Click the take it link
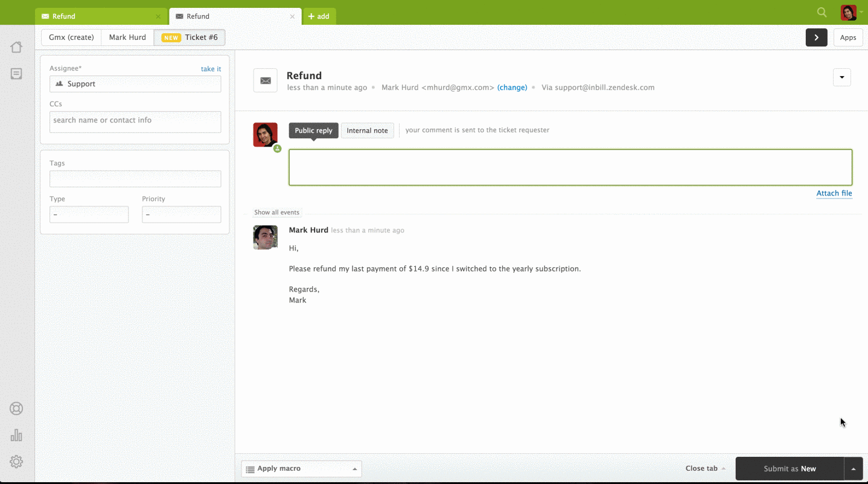The width and height of the screenshot is (868, 484). click(211, 69)
